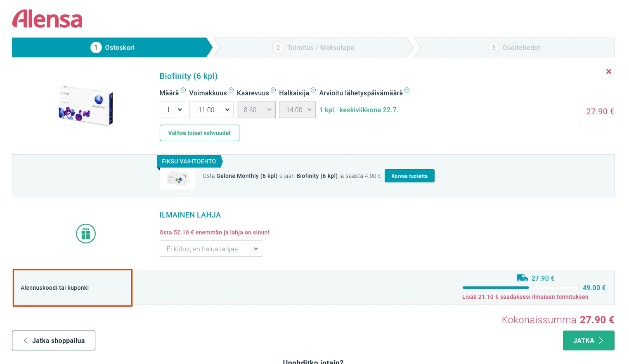Click the Kaarevuus info icon
This screenshot has width=629, height=364.
pyautogui.click(x=273, y=90)
